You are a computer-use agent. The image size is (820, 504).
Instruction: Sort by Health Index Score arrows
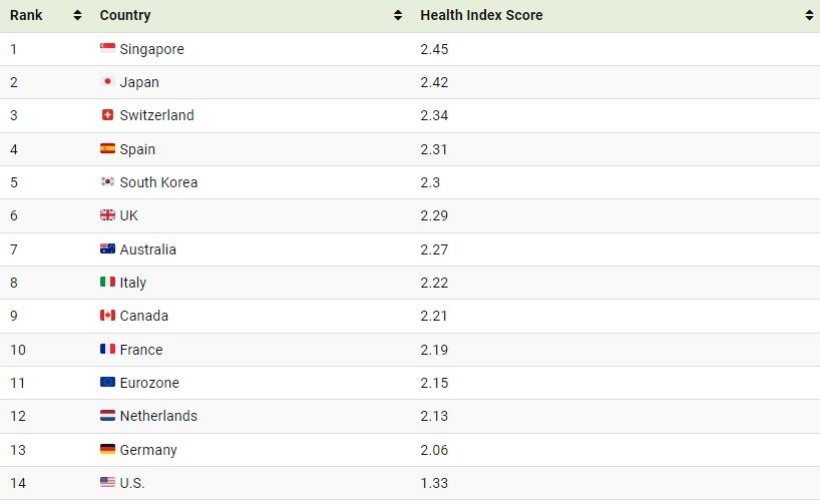coord(810,15)
